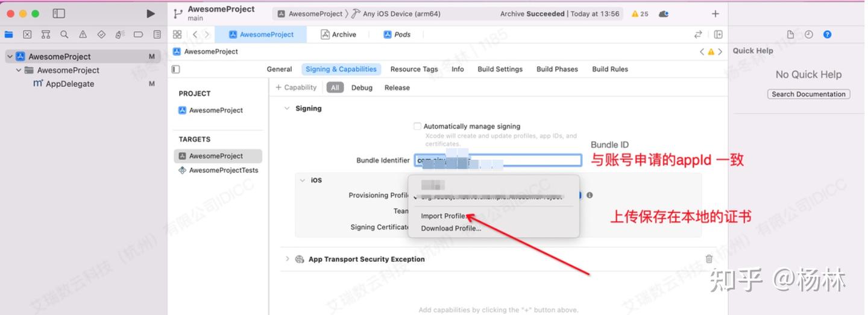The height and width of the screenshot is (315, 868).
Task: Open the Issue navigator warning triangle
Action: pos(83,34)
